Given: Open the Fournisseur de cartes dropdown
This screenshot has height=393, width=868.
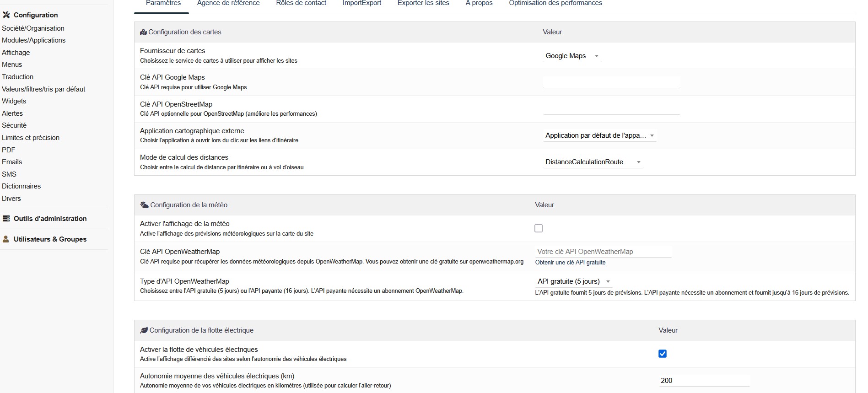Looking at the screenshot, I should point(572,56).
